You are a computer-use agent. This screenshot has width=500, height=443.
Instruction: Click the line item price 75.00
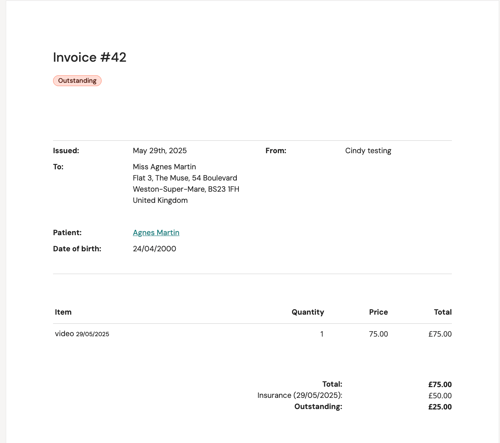378,334
